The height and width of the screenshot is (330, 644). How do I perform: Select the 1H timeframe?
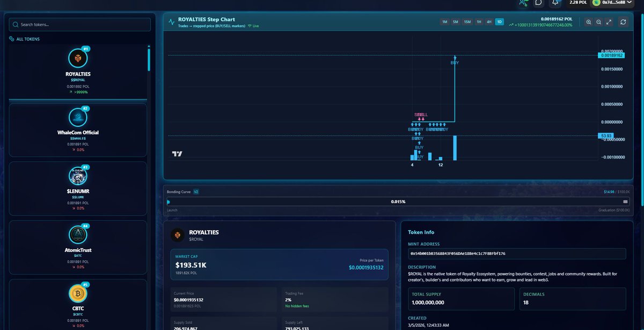[x=479, y=22]
